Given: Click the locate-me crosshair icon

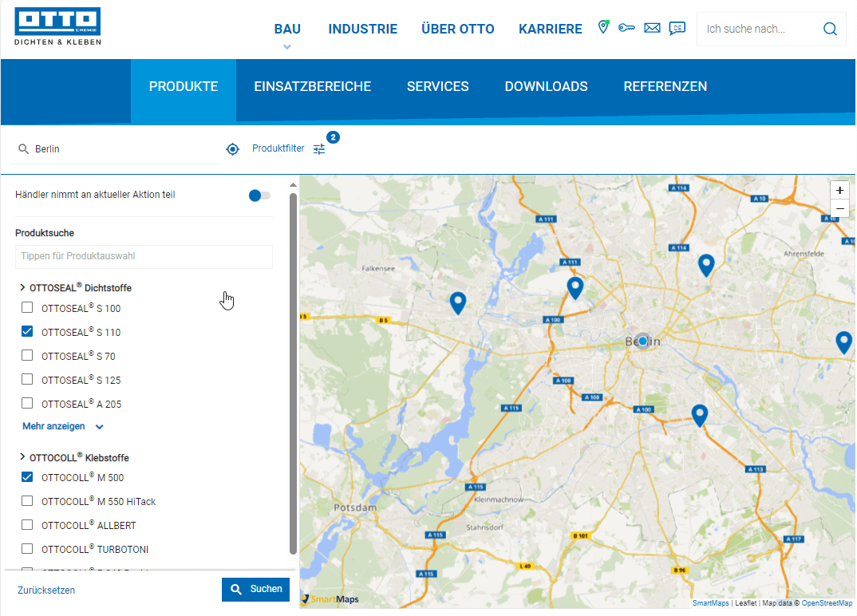Looking at the screenshot, I should [233, 148].
